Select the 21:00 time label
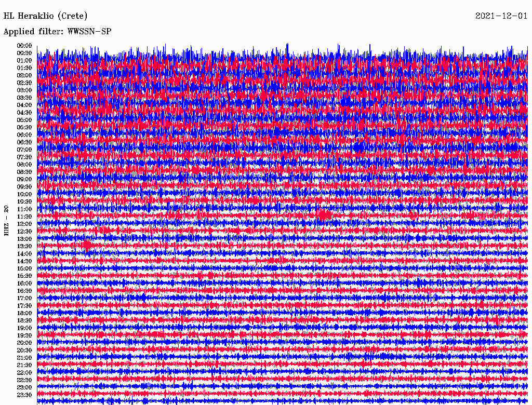 (24, 358)
